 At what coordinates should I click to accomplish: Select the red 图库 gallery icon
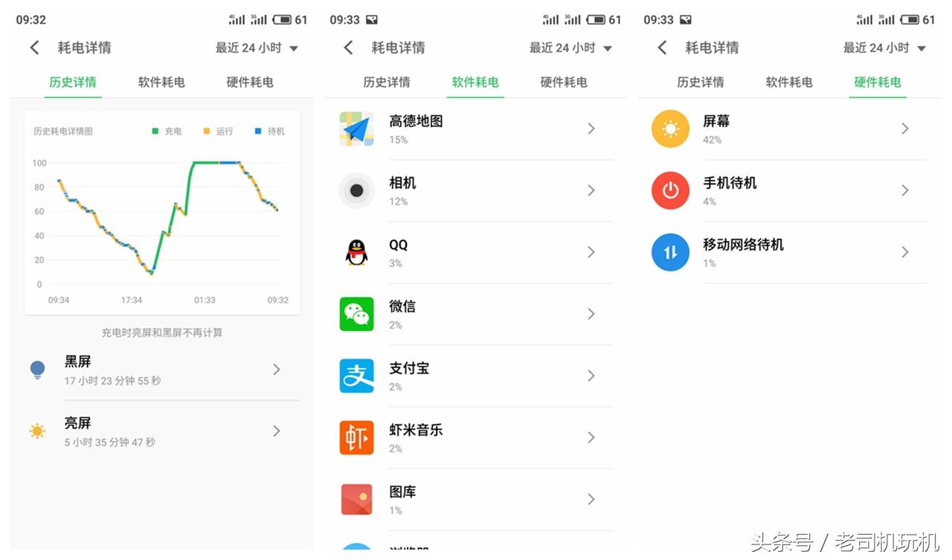click(x=357, y=499)
